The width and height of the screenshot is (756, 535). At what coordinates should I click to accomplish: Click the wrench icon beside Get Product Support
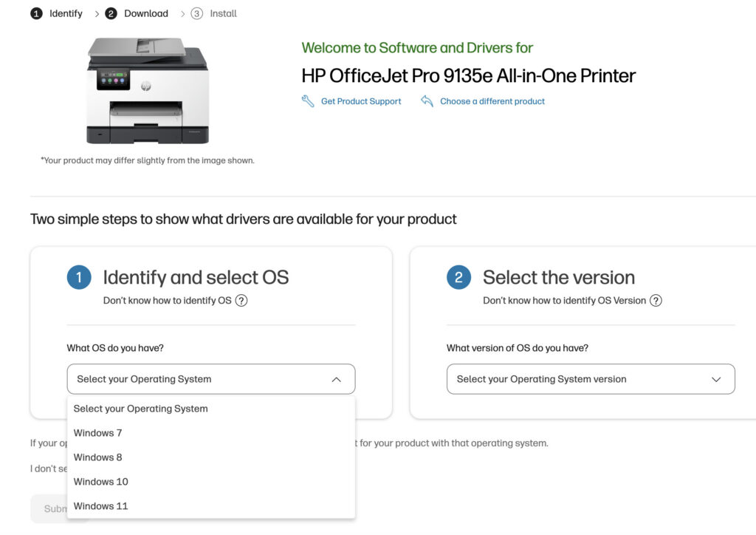pos(308,101)
